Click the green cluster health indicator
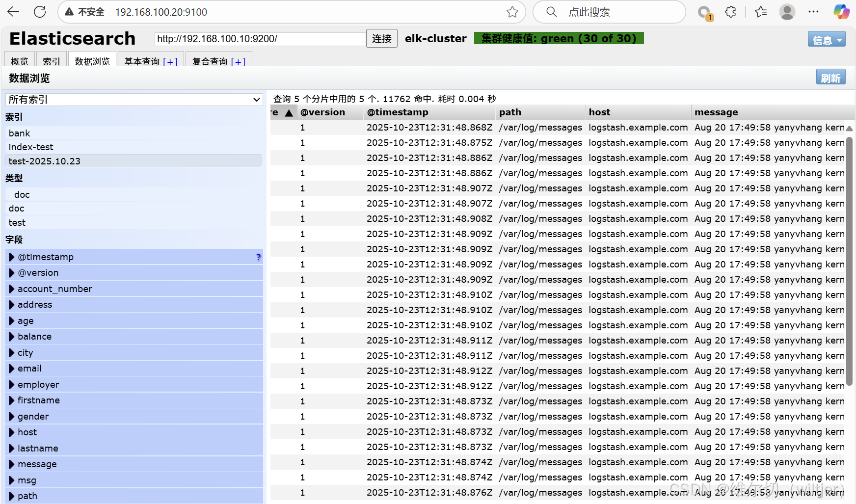Image resolution: width=856 pixels, height=504 pixels. click(559, 38)
